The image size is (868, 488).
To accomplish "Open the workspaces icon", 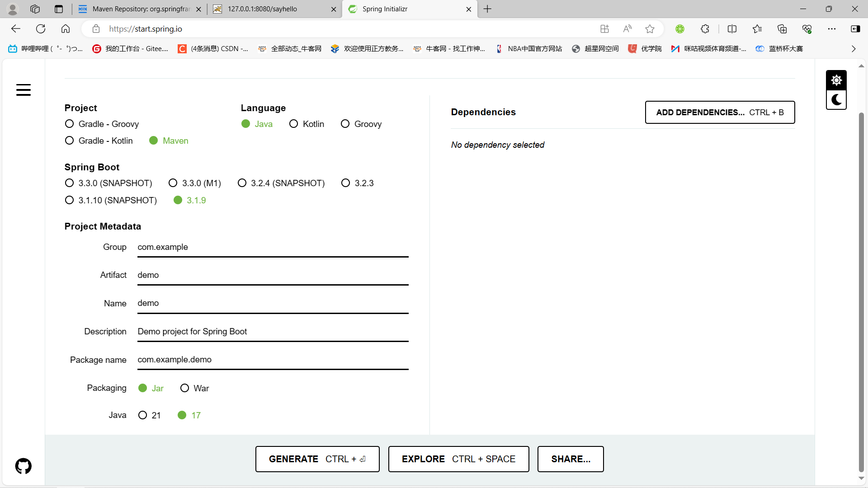I will 35,9.
